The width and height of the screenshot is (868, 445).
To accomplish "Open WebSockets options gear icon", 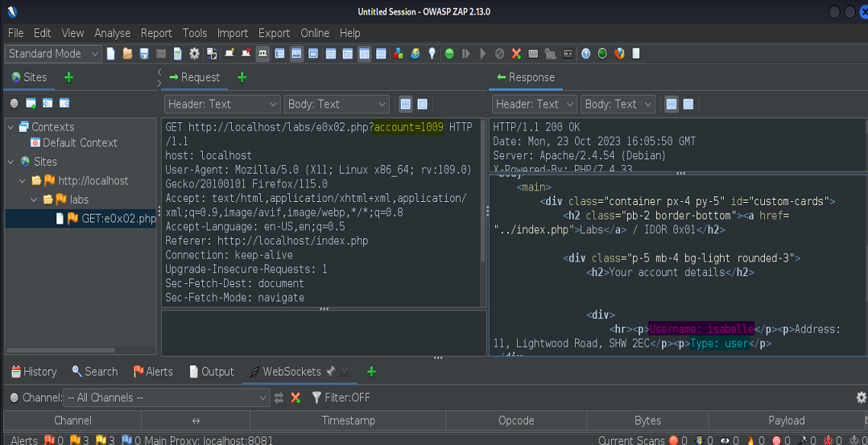I will pyautogui.click(x=861, y=398).
